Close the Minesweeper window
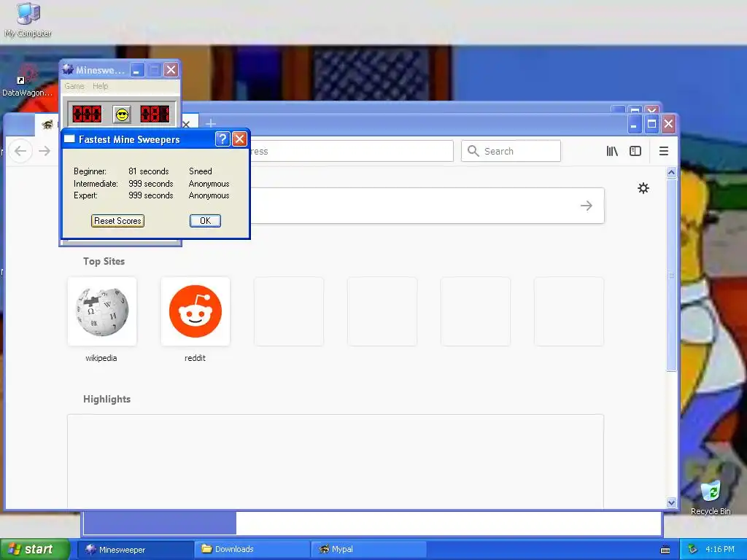This screenshot has width=747, height=560. (x=171, y=70)
